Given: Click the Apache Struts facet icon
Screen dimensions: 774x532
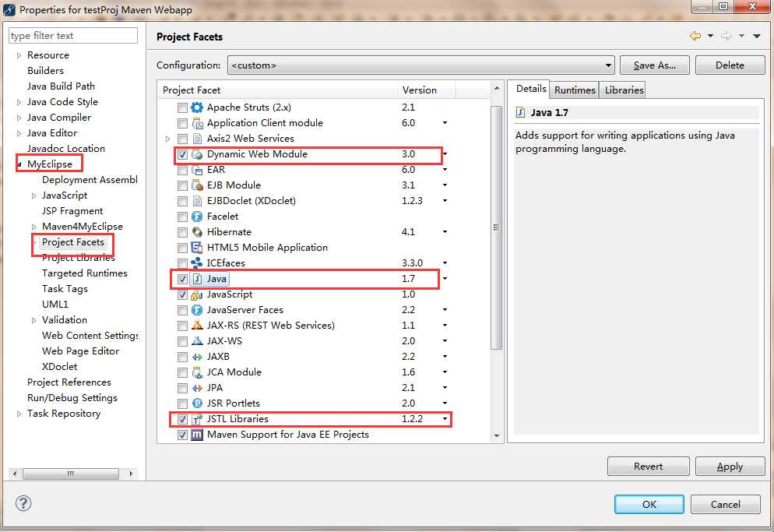Looking at the screenshot, I should pos(197,107).
